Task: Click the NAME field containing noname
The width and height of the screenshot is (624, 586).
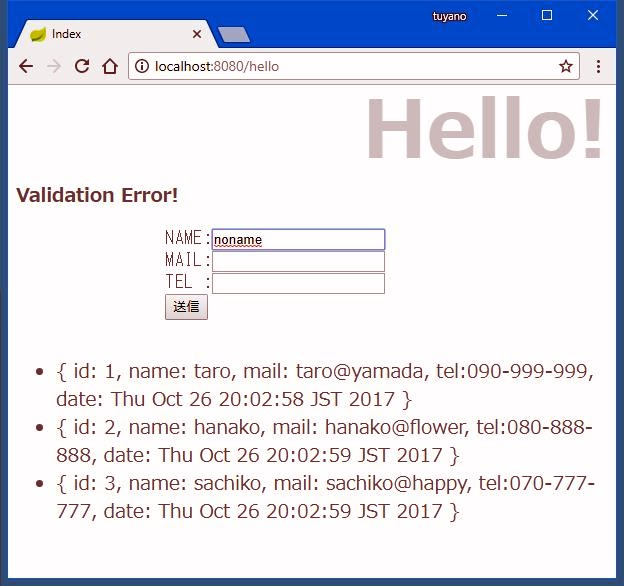Action: coord(298,240)
